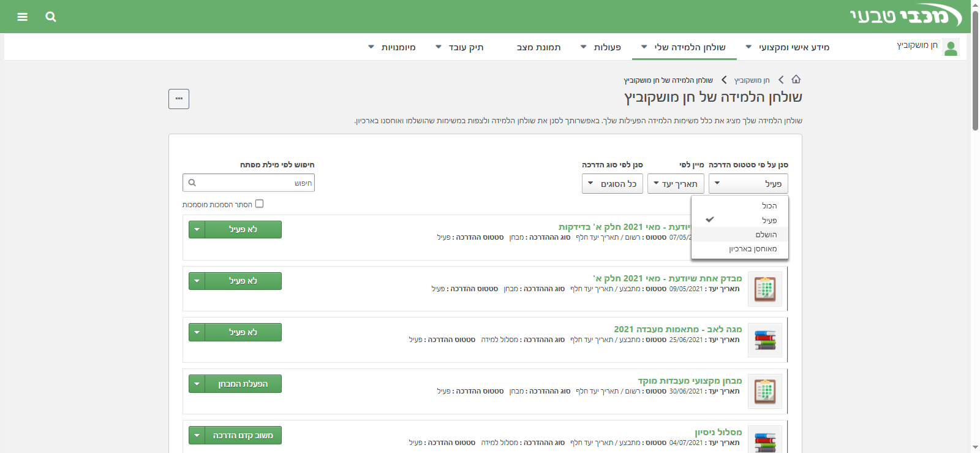Image resolution: width=980 pixels, height=453 pixels.
Task: Click checklist icon of מבחן מקצועי item
Action: coord(765,391)
